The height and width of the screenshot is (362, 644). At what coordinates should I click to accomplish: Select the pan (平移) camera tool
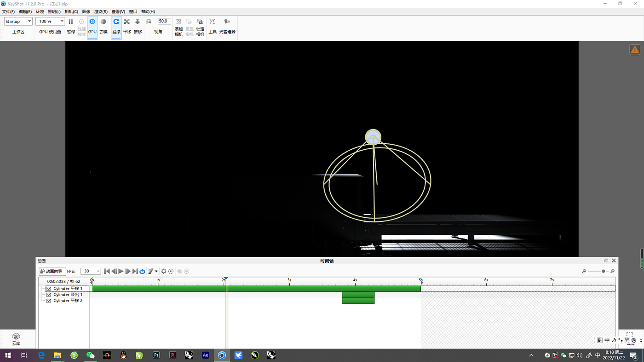pos(127,22)
